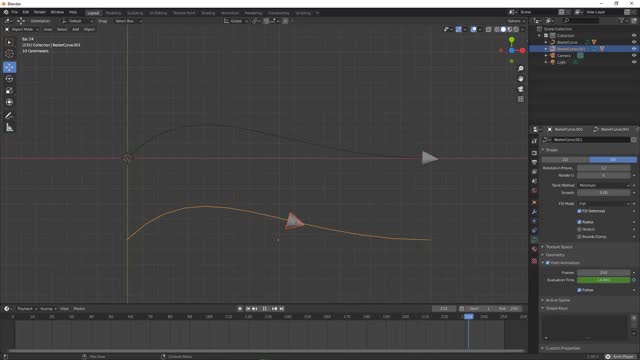Screen dimensions: 640x360
Task: Enable the Bounds Clamp checkbox
Action: click(x=579, y=237)
